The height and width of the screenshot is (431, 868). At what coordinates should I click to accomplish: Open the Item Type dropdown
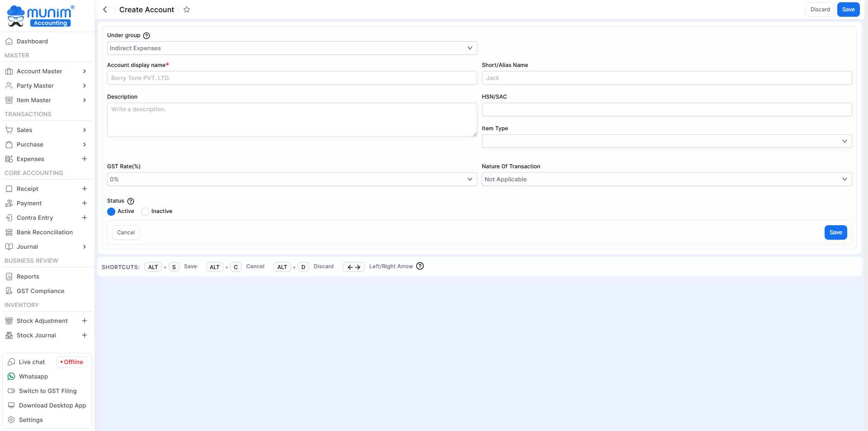click(666, 141)
